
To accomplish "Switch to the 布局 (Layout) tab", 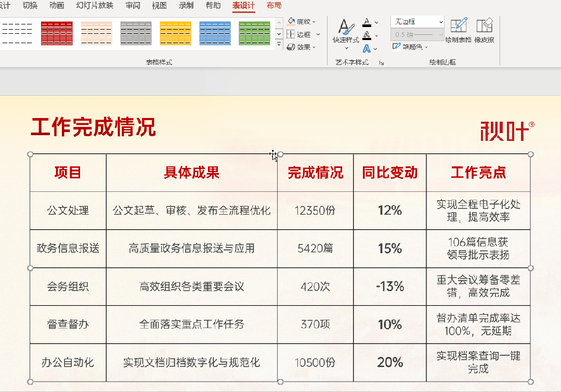I will [273, 6].
